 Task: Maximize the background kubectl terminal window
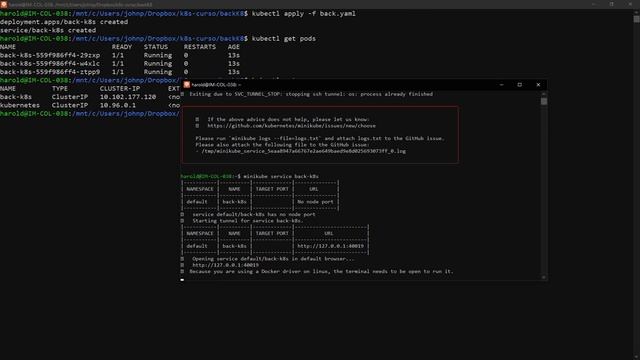pyautogui.click(x=611, y=4)
